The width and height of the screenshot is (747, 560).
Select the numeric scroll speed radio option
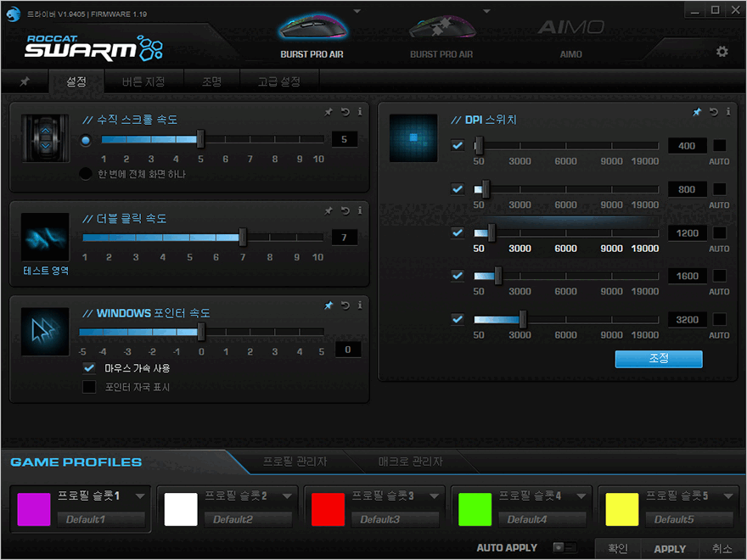86,141
